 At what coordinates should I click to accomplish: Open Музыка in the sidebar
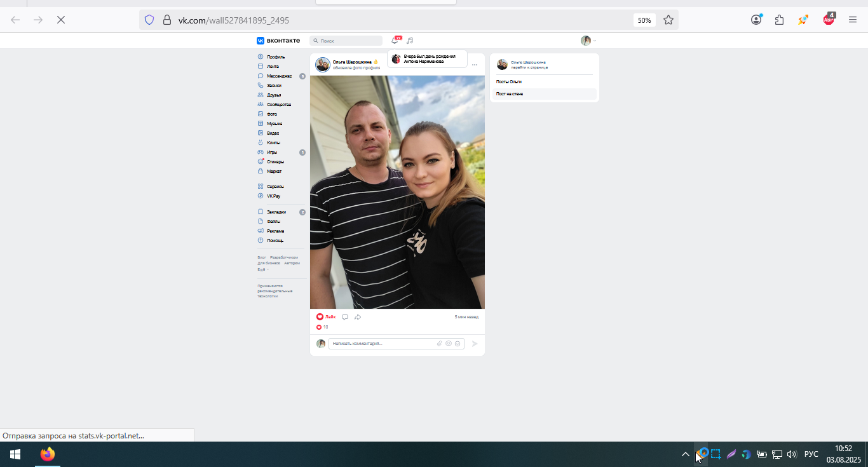[x=275, y=123]
